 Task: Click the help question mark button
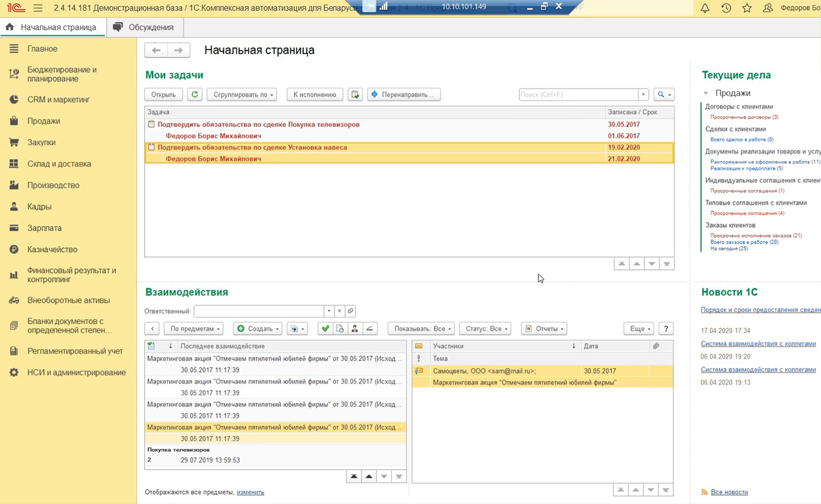(x=666, y=329)
